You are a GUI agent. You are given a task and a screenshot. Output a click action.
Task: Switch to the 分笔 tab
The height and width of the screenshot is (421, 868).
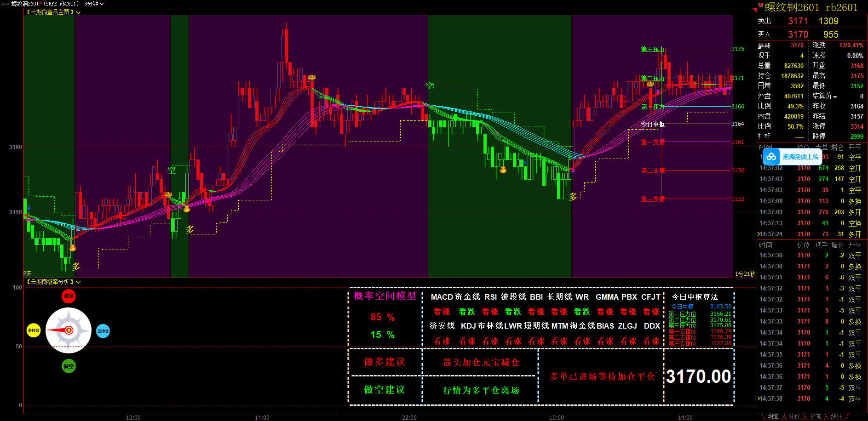[x=815, y=416]
